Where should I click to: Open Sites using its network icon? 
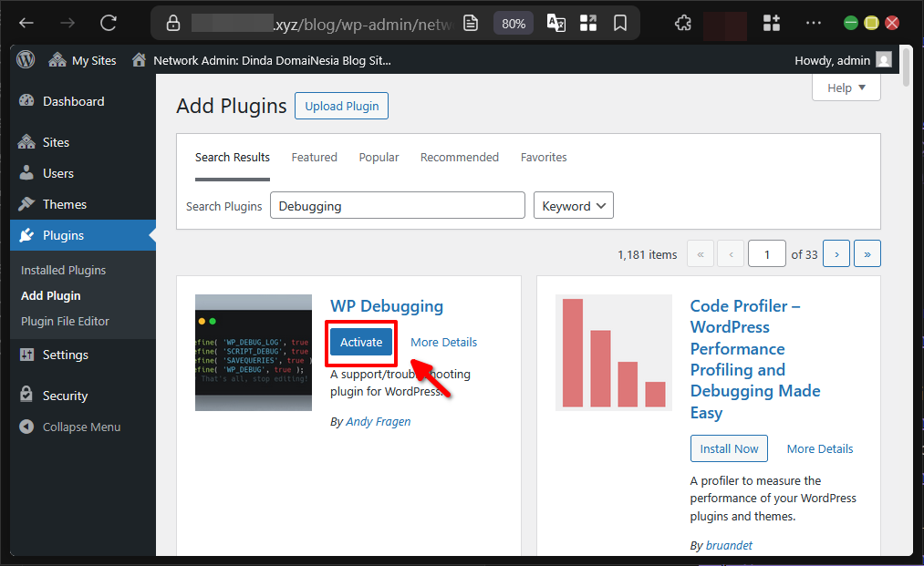tap(26, 141)
